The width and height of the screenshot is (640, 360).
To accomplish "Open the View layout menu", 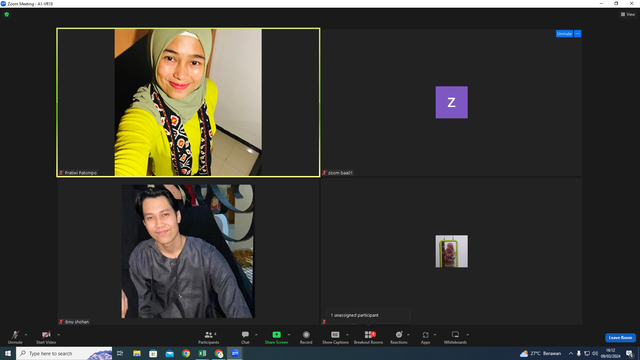I will [x=628, y=14].
